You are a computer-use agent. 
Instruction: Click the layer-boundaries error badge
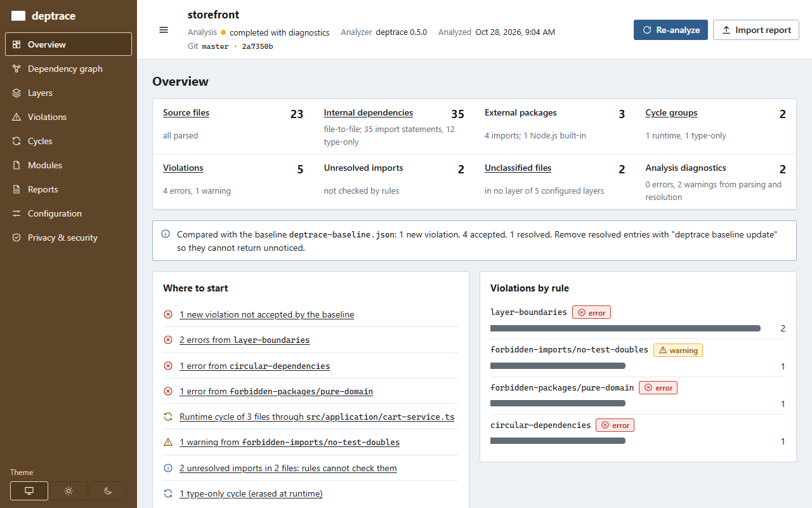(591, 312)
